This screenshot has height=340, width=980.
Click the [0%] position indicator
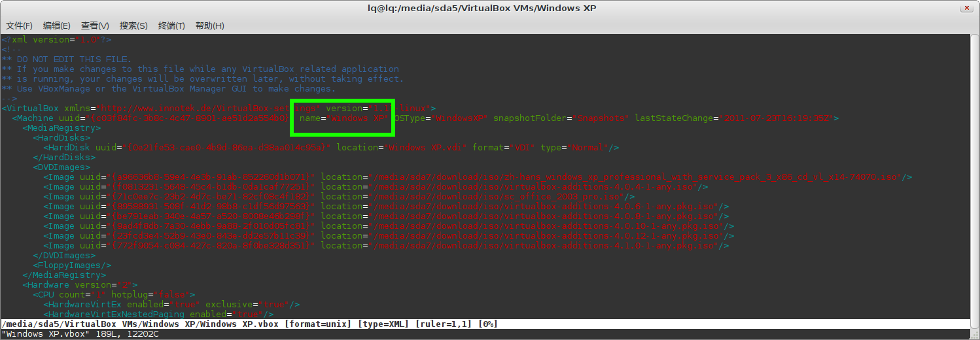pyautogui.click(x=488, y=324)
